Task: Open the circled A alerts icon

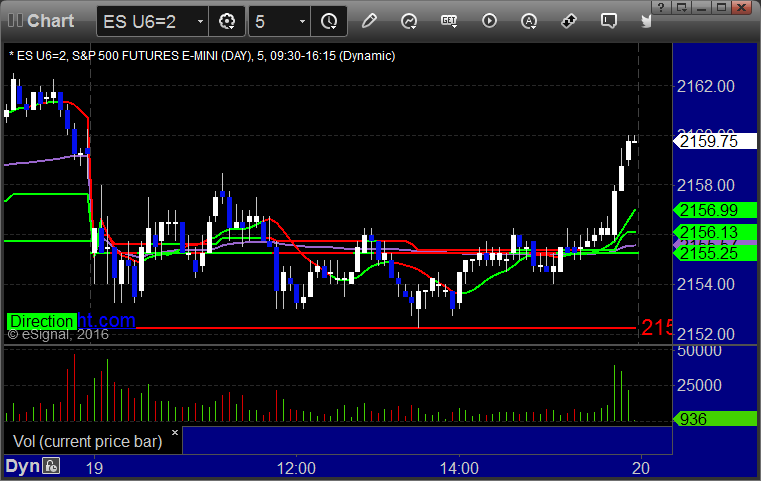Action: [529, 21]
